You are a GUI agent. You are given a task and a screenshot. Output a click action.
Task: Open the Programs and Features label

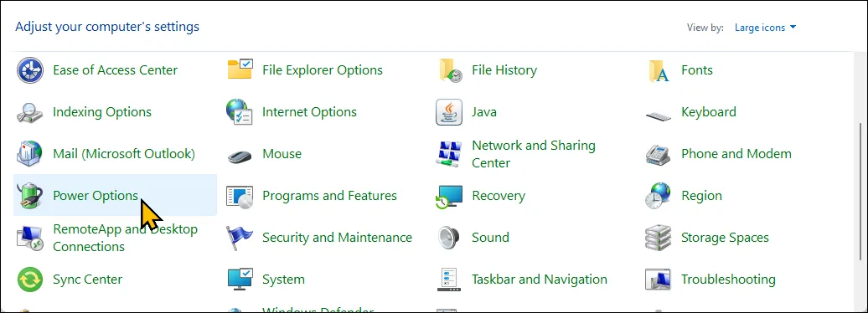click(329, 196)
